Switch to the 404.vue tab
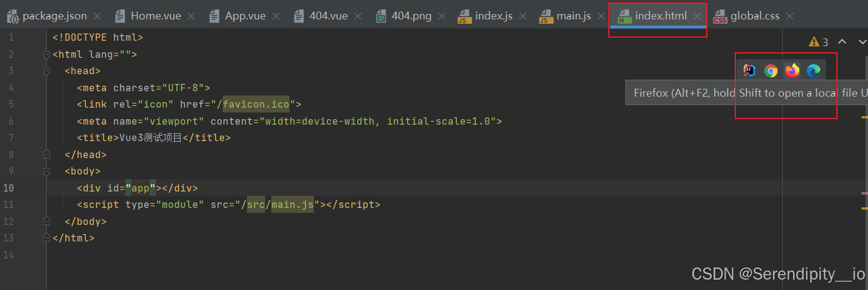Viewport: 868px width, 290px height. pos(328,16)
